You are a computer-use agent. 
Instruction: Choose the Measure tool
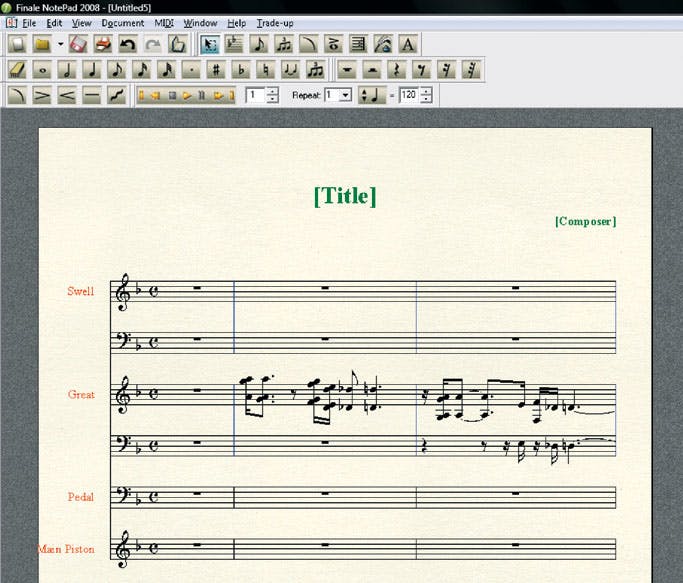point(234,44)
